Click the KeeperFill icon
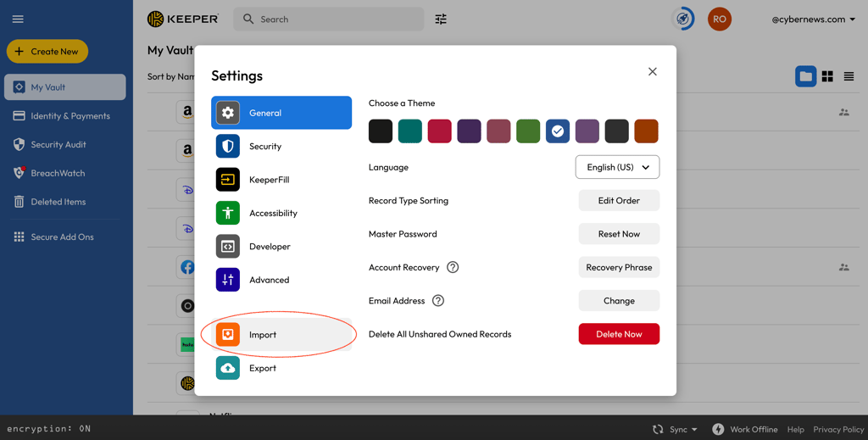Screen dimensions: 868x440 pyautogui.click(x=227, y=180)
